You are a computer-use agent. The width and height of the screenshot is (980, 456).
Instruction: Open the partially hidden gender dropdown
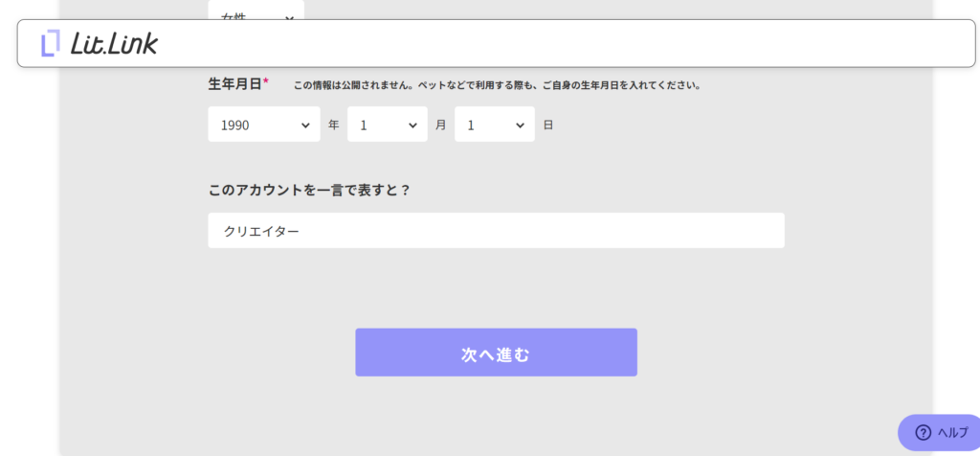(256, 11)
